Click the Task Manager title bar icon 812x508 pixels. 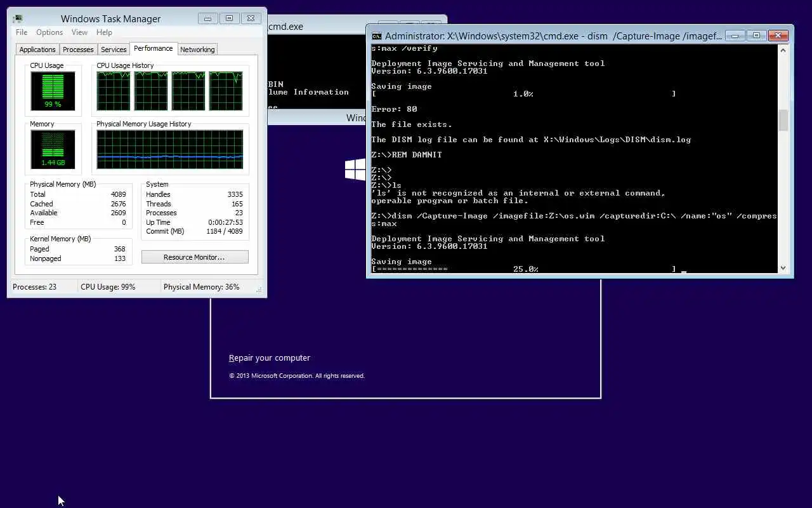[x=18, y=19]
